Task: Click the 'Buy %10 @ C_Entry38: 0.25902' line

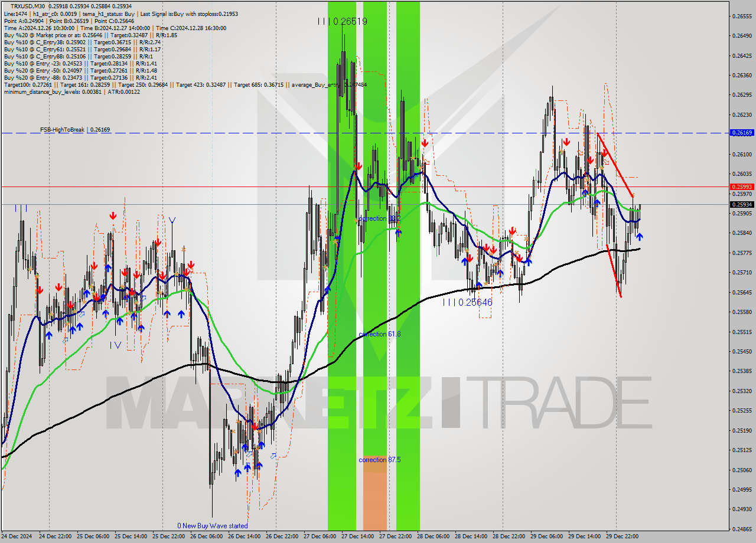Action: [82, 42]
